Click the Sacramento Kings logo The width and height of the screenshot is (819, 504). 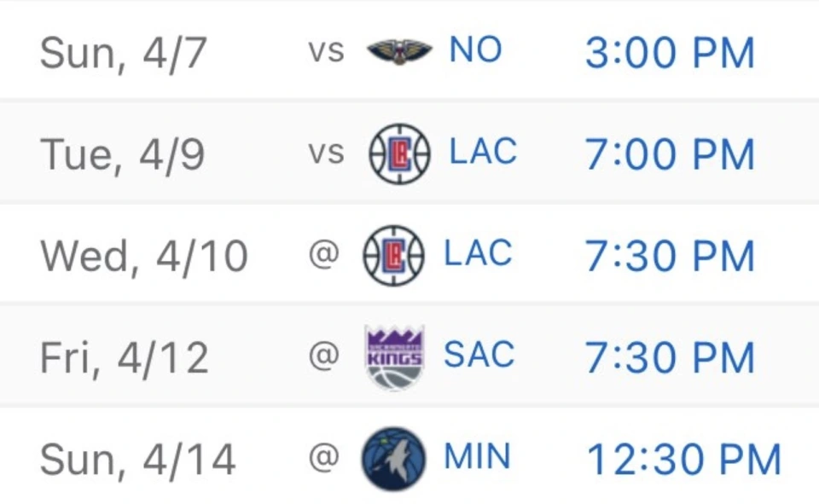click(x=394, y=357)
